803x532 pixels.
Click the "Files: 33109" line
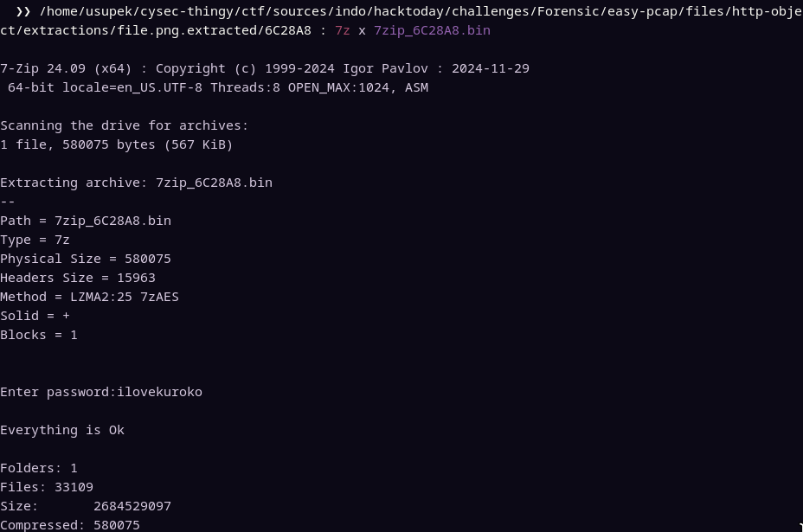click(x=47, y=487)
